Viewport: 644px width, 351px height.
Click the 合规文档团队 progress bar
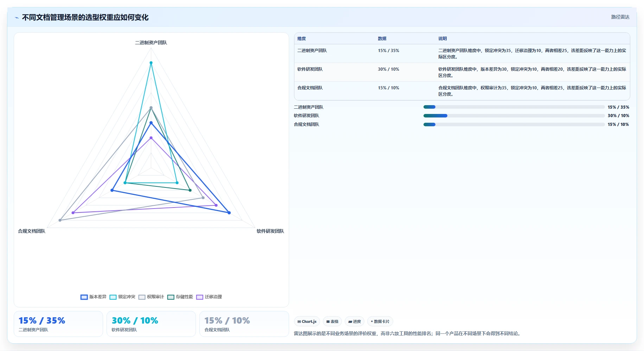click(514, 125)
